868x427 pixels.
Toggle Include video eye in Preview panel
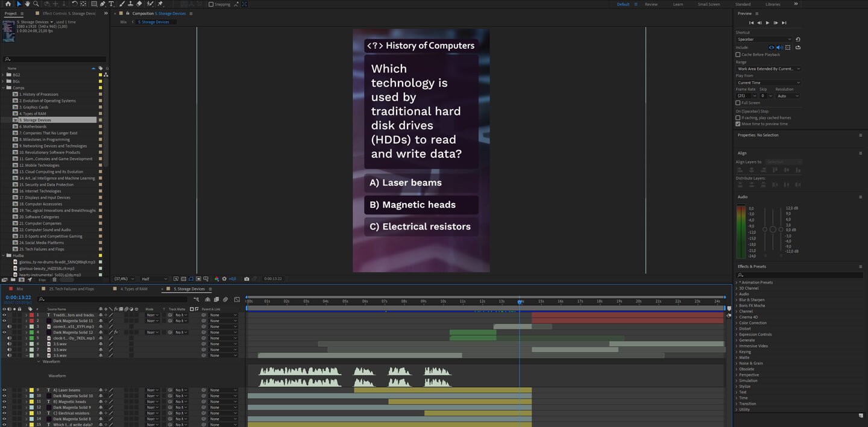[x=772, y=48]
